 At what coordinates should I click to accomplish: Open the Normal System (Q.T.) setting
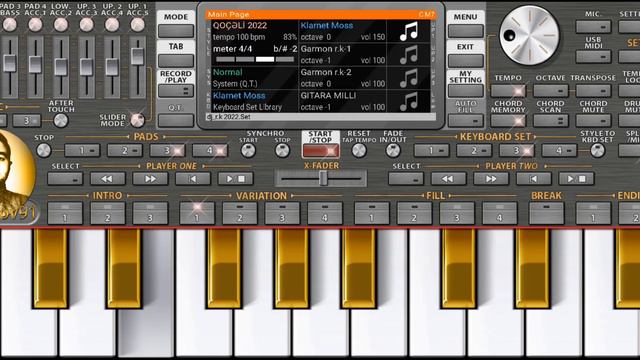click(255, 78)
